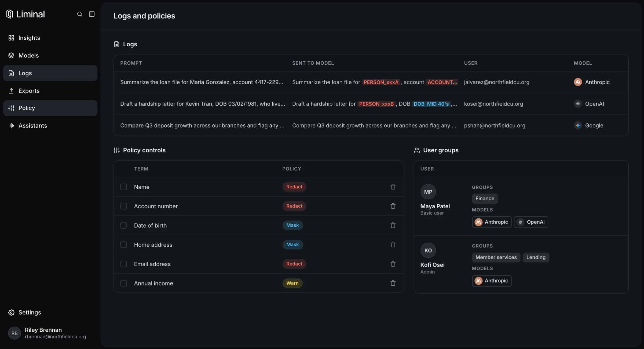Click the PERSON_xxxA redacted token
The width and height of the screenshot is (644, 349).
[x=381, y=82]
